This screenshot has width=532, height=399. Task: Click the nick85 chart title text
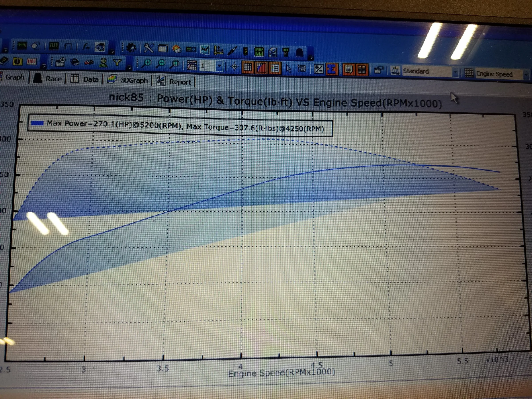pyautogui.click(x=275, y=101)
